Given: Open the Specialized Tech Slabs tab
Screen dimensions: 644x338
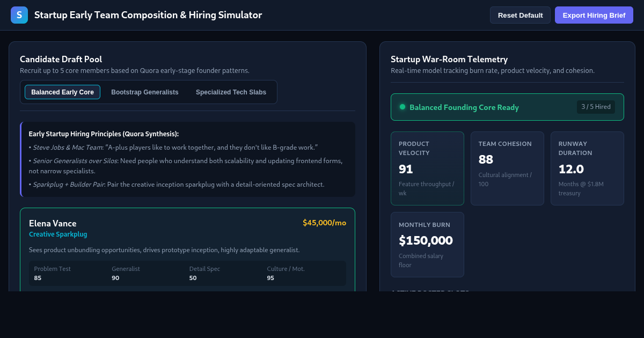Looking at the screenshot, I should point(231,92).
